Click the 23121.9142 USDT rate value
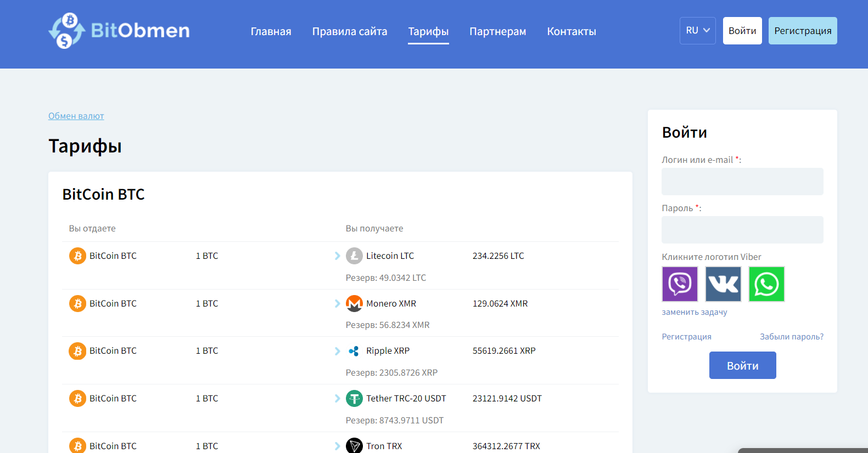The image size is (868, 453). point(507,399)
